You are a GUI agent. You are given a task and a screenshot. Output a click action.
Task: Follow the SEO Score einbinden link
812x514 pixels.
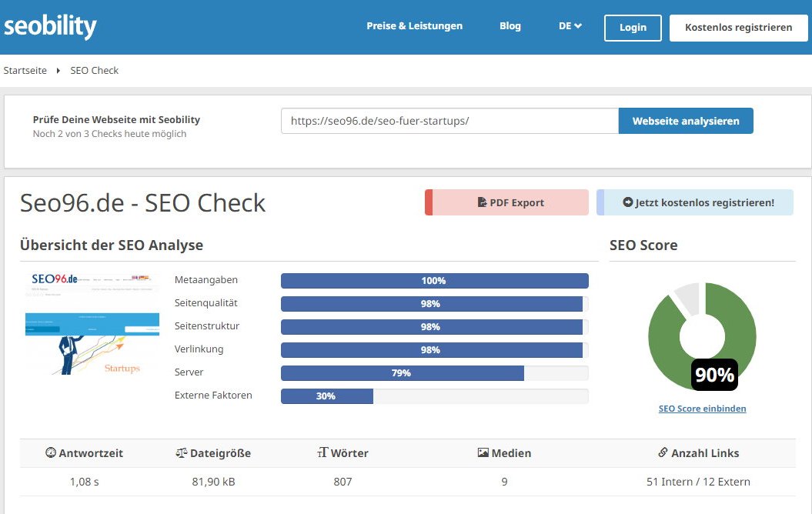pyautogui.click(x=702, y=409)
